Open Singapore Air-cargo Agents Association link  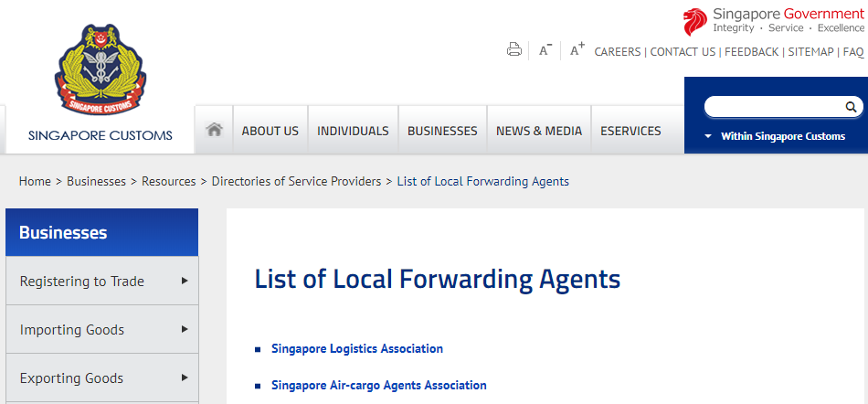point(378,385)
